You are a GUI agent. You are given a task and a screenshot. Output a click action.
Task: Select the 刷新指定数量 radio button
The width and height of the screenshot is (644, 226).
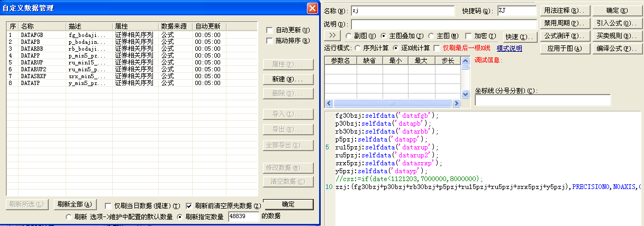click(x=180, y=216)
